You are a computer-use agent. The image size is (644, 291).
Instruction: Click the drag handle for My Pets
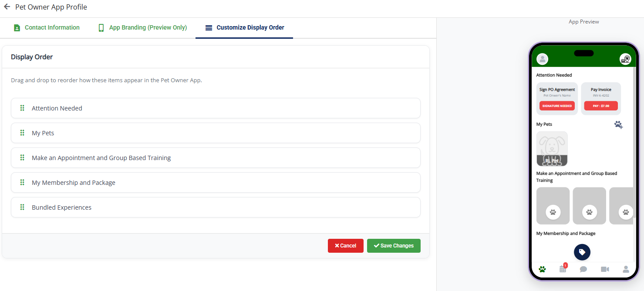[22, 133]
